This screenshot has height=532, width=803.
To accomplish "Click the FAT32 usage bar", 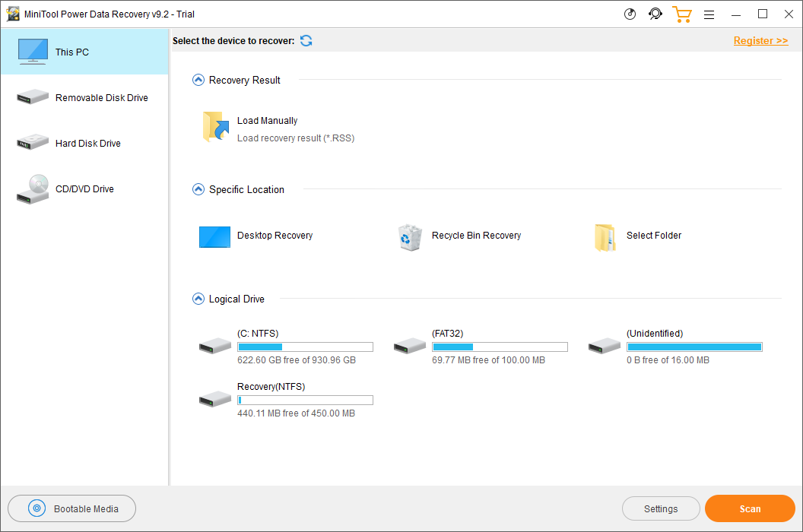I will [500, 347].
